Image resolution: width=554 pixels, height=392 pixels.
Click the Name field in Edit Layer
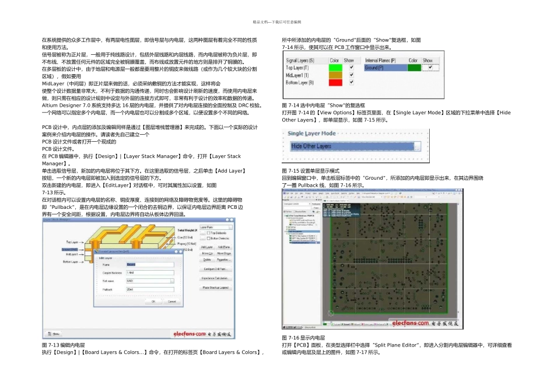[x=150, y=264]
